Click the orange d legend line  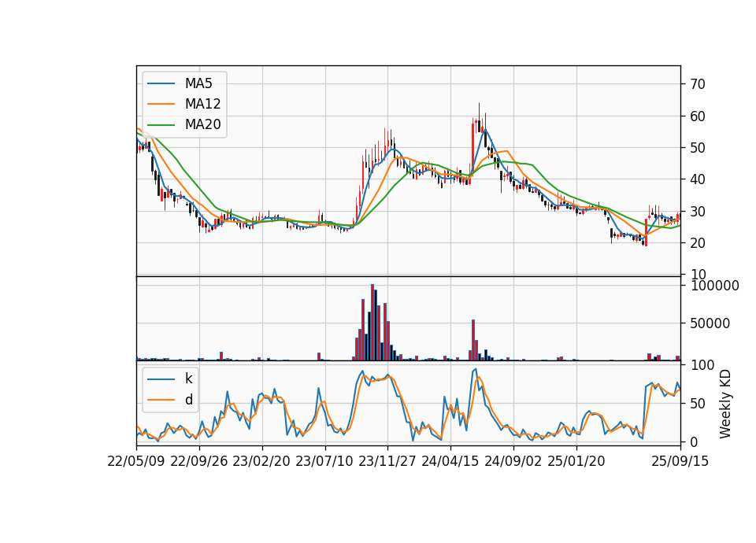pyautogui.click(x=161, y=400)
